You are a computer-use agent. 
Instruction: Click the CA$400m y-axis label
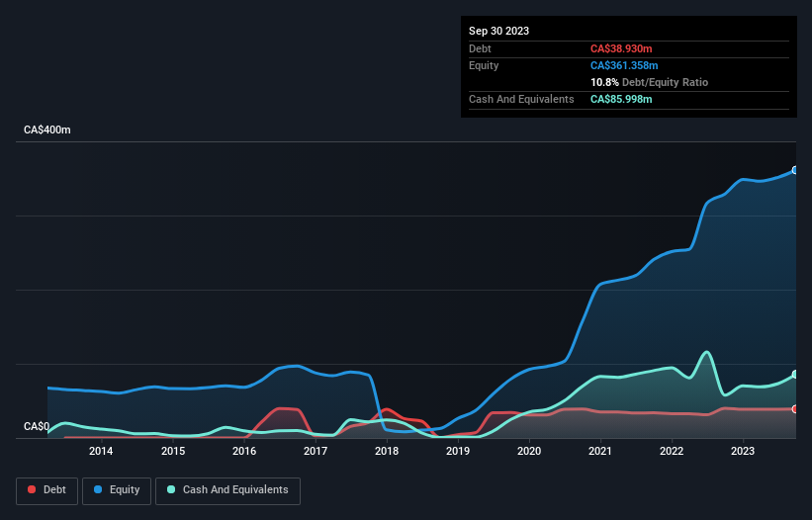pos(47,130)
